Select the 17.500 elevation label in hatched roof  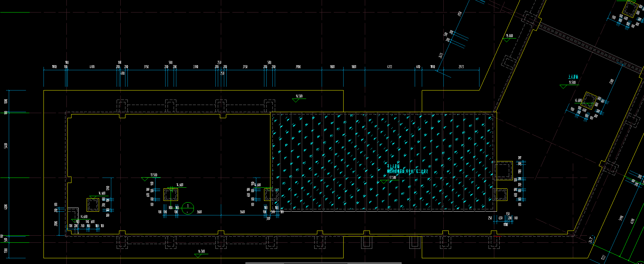click(x=393, y=178)
